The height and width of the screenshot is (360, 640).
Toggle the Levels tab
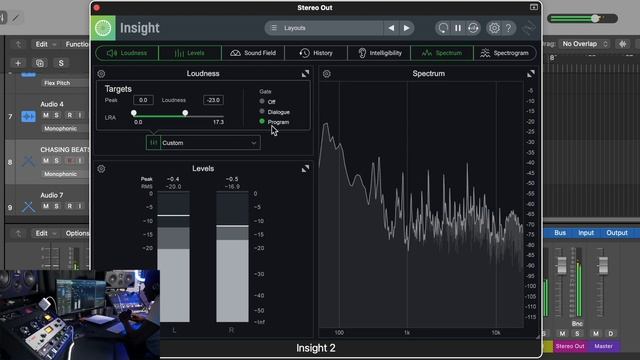pos(190,53)
